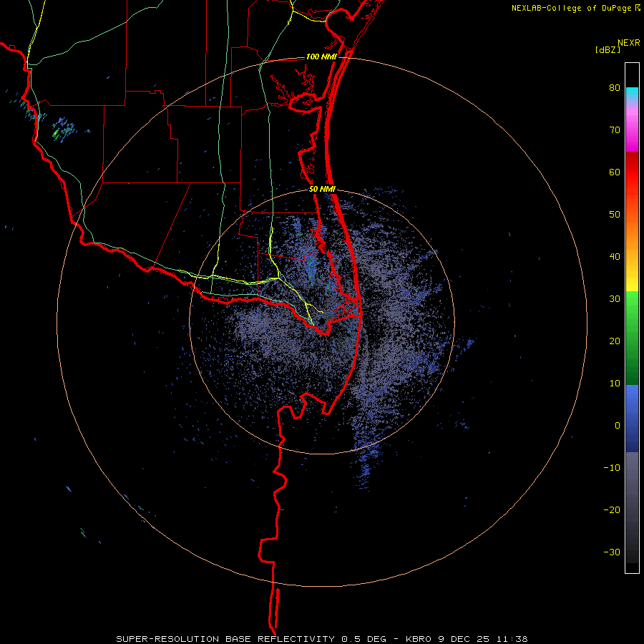Click the 30 value on dBZ scale

[615, 298]
